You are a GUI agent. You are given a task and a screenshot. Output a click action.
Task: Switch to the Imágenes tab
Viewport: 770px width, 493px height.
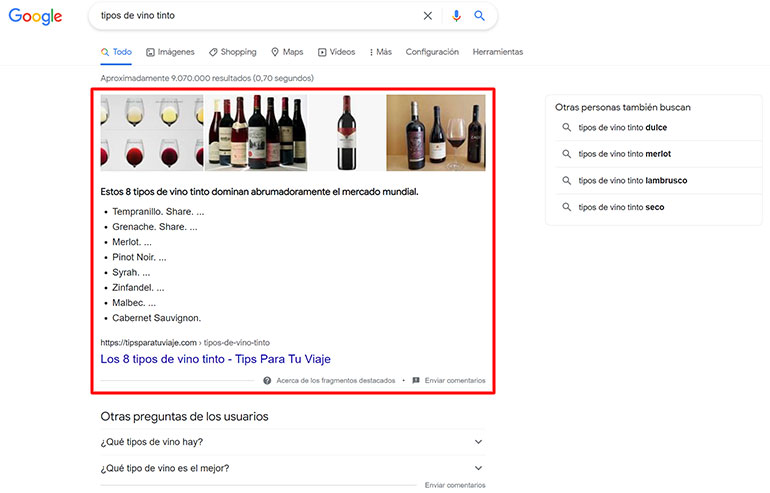click(x=170, y=52)
